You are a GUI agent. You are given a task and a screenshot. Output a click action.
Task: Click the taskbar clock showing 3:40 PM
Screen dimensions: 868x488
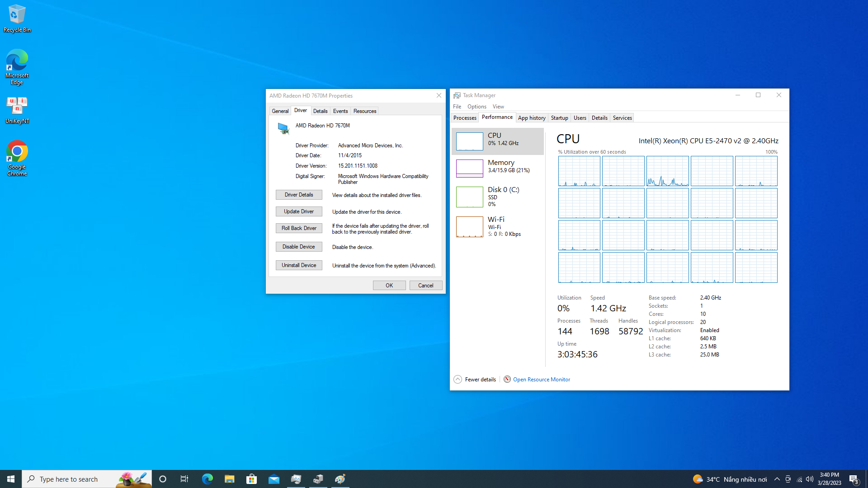[x=829, y=479]
